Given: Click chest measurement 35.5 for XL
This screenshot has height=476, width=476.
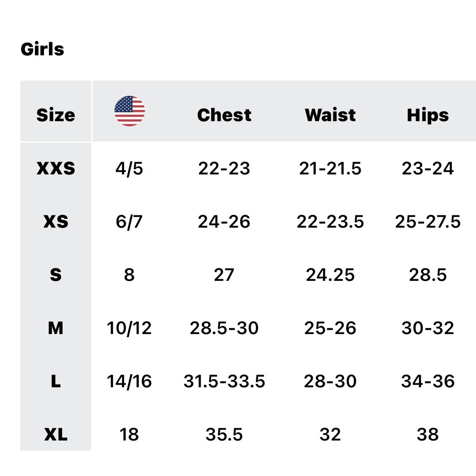Looking at the screenshot, I should (x=224, y=434).
